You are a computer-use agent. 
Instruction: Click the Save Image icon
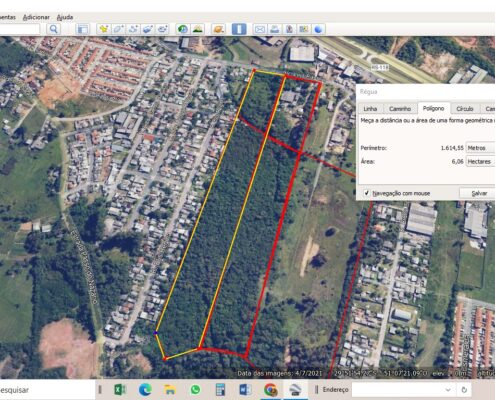coord(289,29)
